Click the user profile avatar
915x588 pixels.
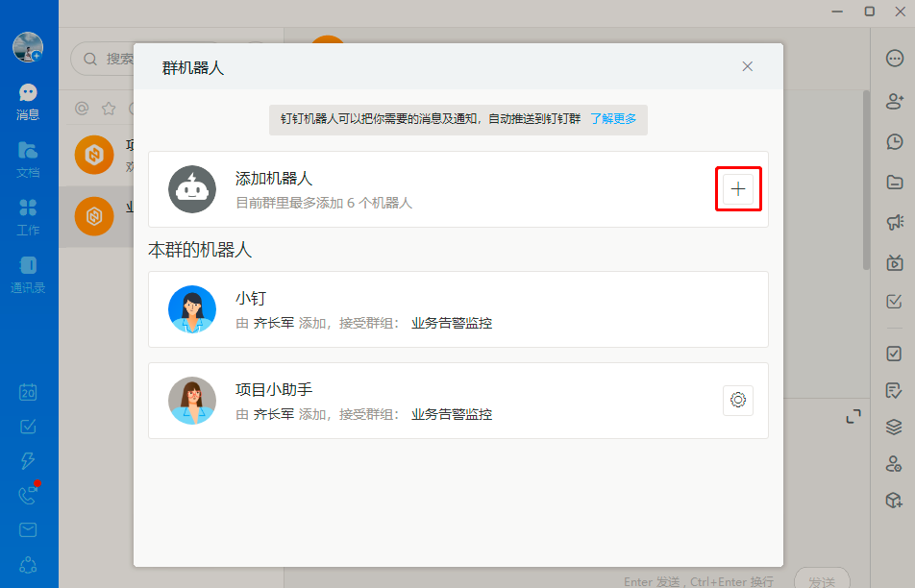coord(28,47)
